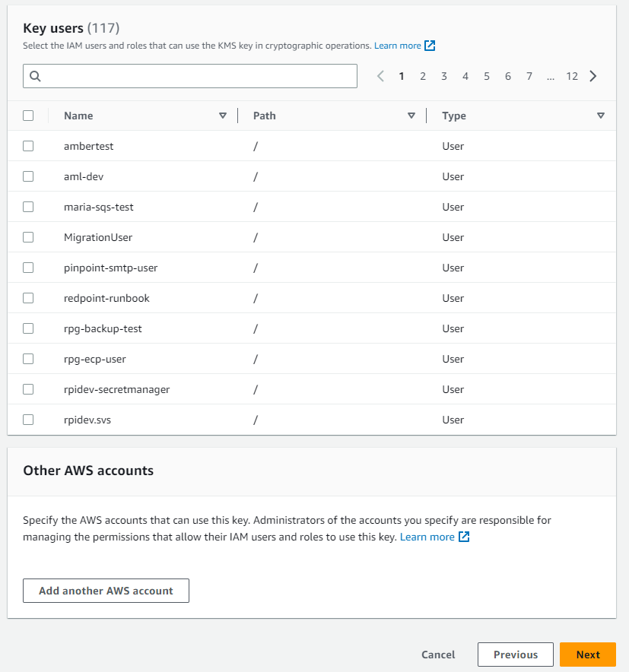Open page 5 in pagination

487,76
